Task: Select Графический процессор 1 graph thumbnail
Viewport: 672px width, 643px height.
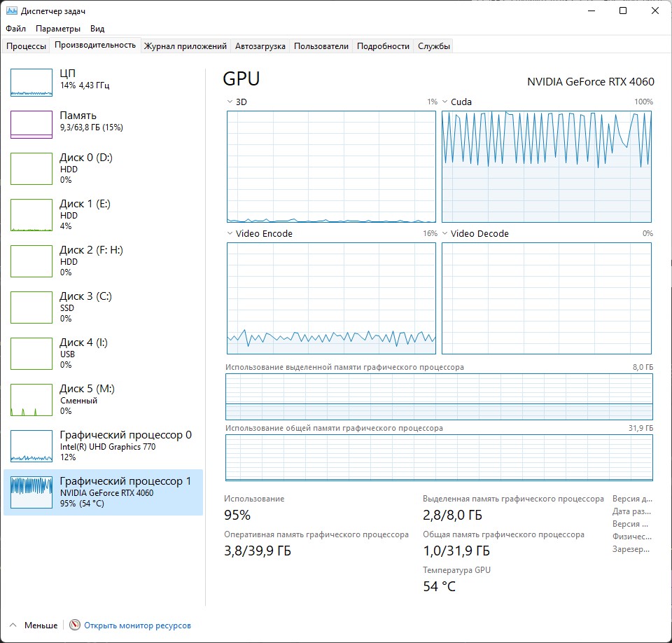Action: click(31, 492)
